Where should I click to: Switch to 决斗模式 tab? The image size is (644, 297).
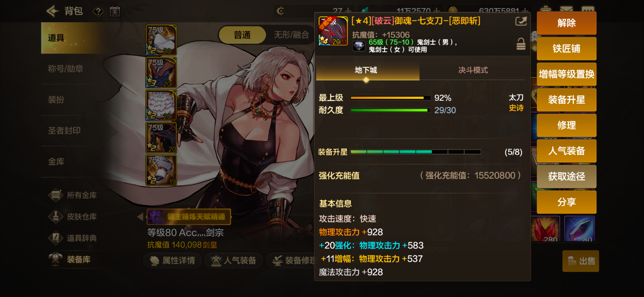pyautogui.click(x=473, y=70)
